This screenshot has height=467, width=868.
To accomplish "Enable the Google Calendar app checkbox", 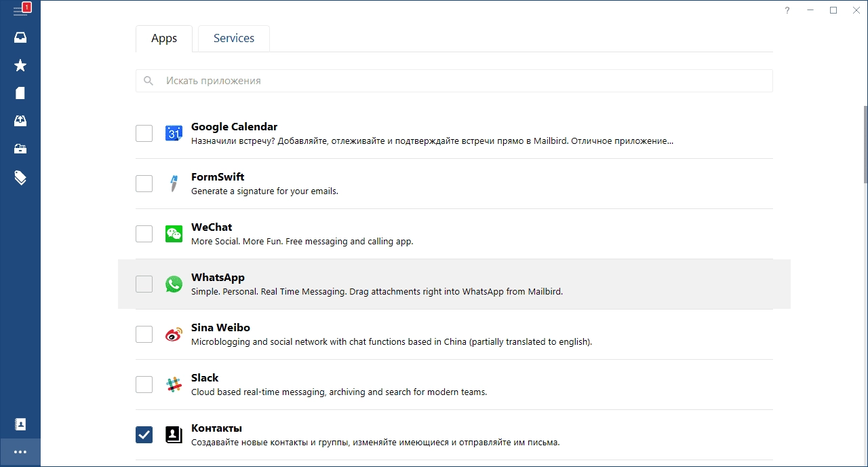I will coord(144,133).
